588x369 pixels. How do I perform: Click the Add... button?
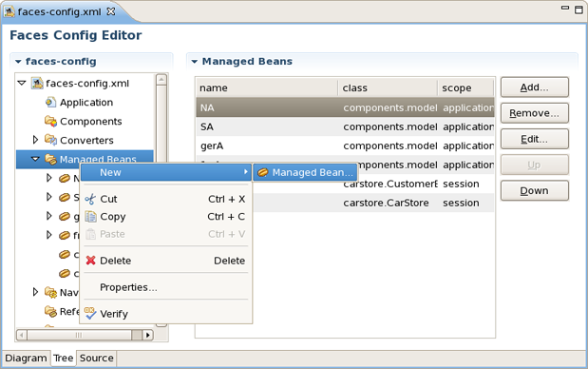tap(535, 87)
